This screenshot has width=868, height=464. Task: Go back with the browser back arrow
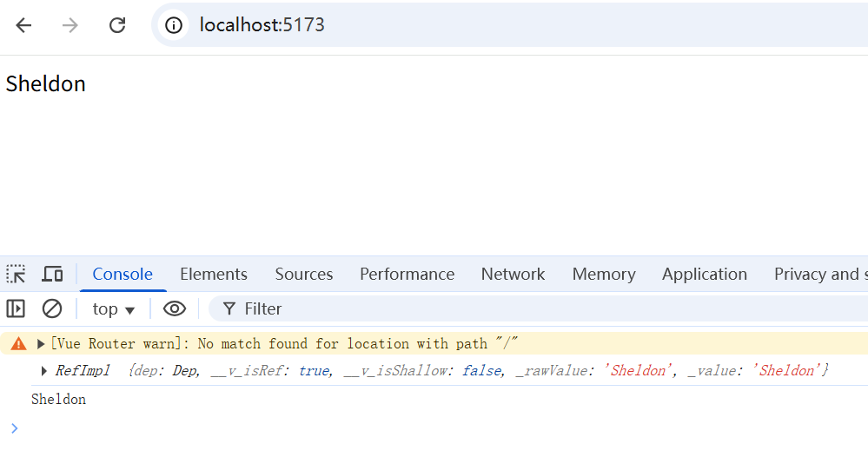pyautogui.click(x=23, y=25)
